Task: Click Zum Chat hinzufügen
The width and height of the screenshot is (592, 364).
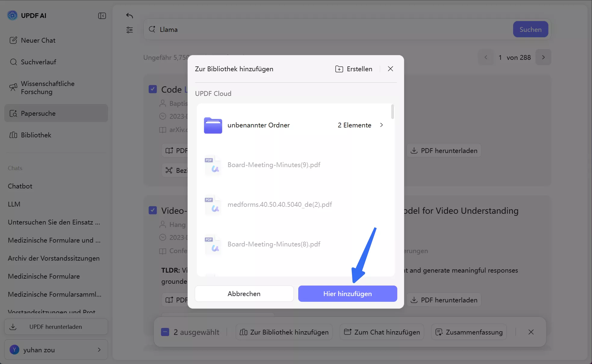Action: click(382, 332)
